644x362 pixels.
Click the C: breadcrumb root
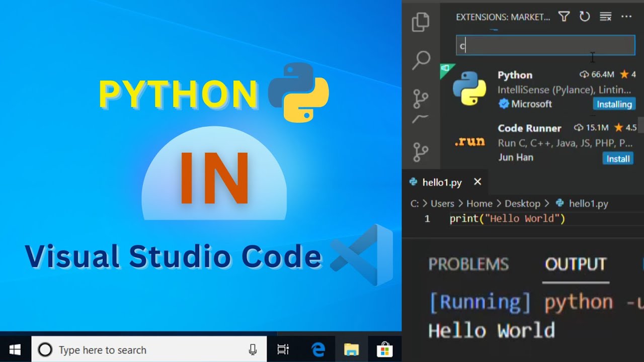tap(415, 204)
